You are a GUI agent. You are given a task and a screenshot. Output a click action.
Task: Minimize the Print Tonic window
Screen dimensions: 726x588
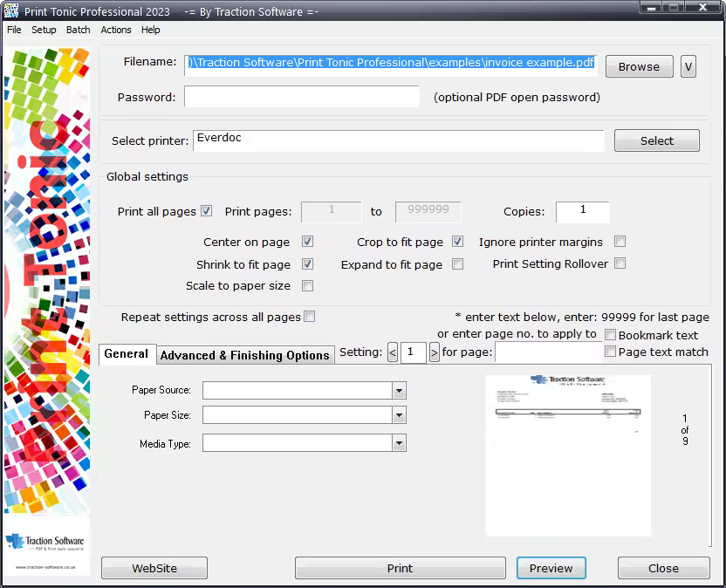652,7
